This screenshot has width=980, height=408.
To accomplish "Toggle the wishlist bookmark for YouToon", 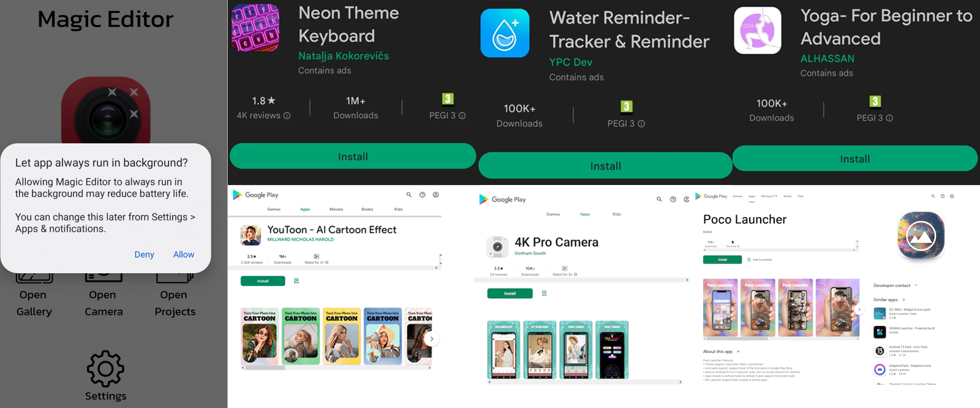I will pyautogui.click(x=296, y=281).
